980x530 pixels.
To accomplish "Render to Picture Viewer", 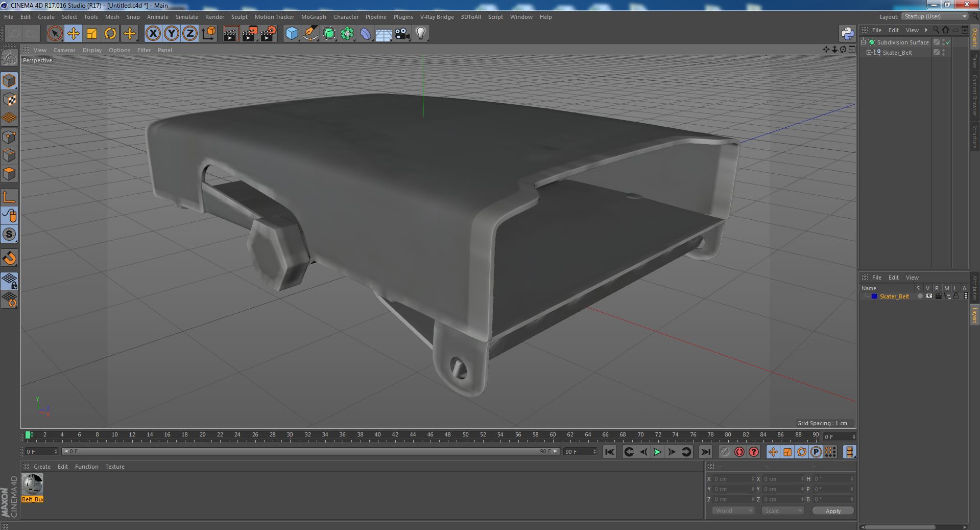I will 250,34.
